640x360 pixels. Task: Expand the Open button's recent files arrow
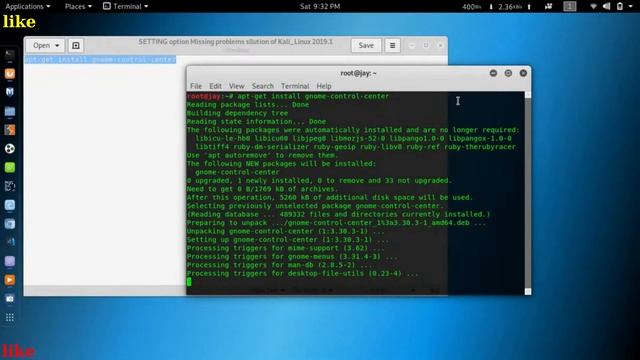pyautogui.click(x=57, y=45)
